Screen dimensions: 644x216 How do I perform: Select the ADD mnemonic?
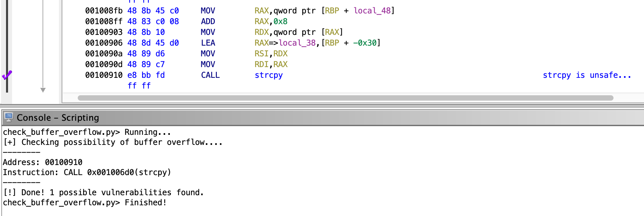(208, 21)
